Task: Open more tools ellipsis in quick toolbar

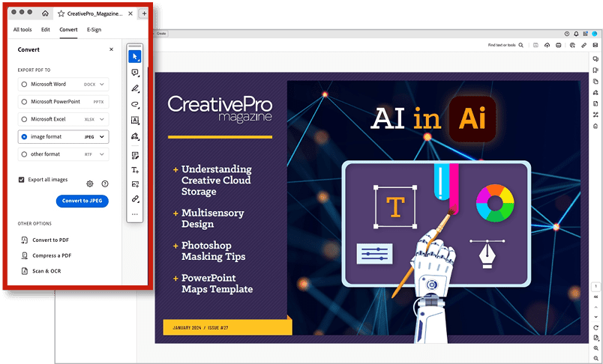Action: point(134,214)
